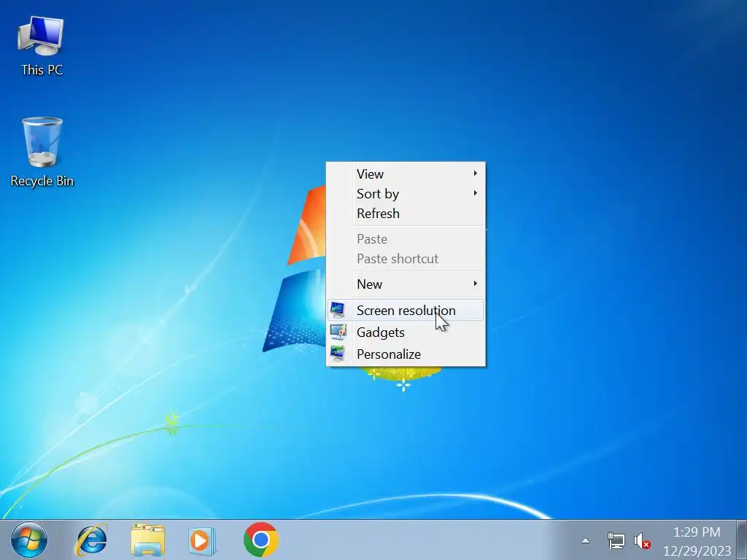Expand the New submenu
The width and height of the screenshot is (747, 560).
tap(406, 284)
